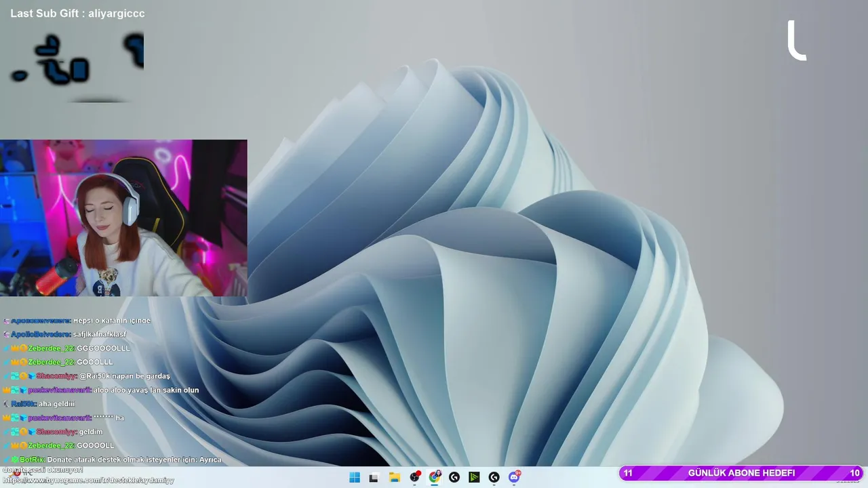
Task: Click goal current count '11'
Action: point(628,473)
